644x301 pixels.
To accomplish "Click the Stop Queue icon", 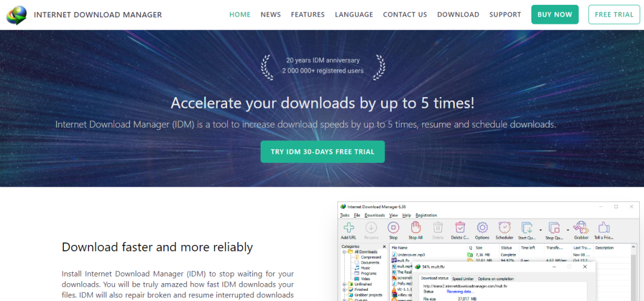I will coord(554,228).
